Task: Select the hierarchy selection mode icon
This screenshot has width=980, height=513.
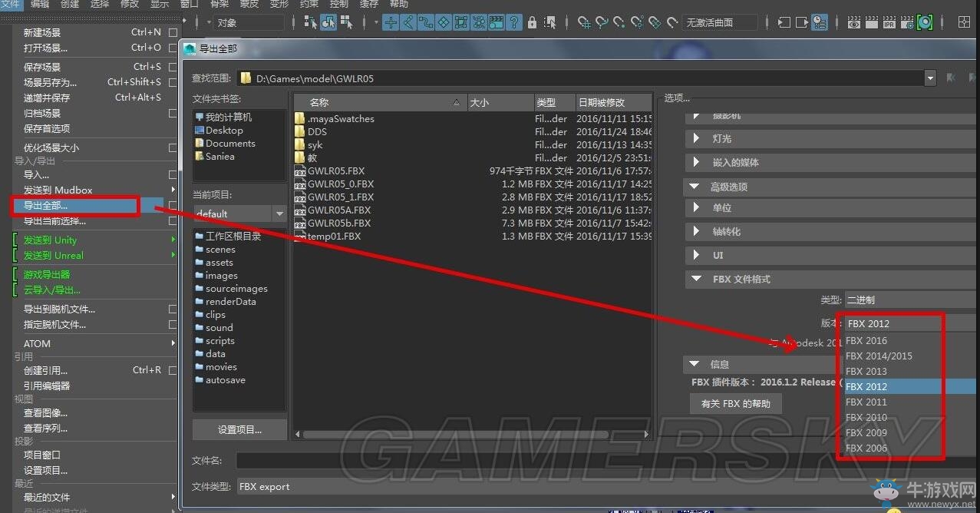Action: click(x=311, y=22)
